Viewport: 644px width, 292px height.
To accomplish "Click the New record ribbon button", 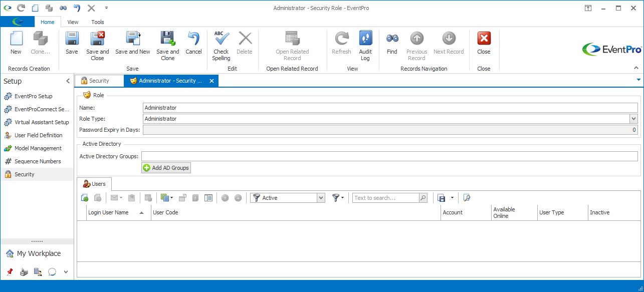I will coord(16,43).
